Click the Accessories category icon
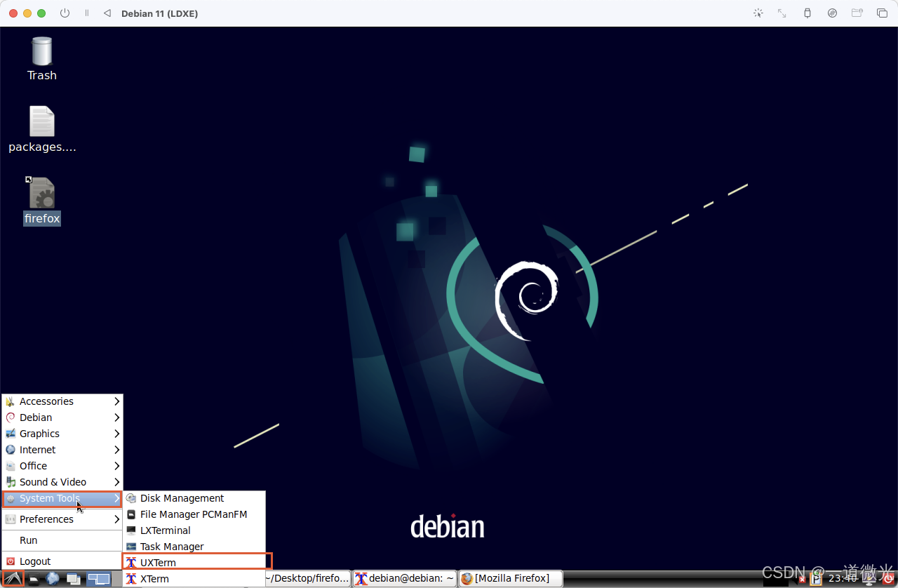898x588 pixels. (11, 401)
